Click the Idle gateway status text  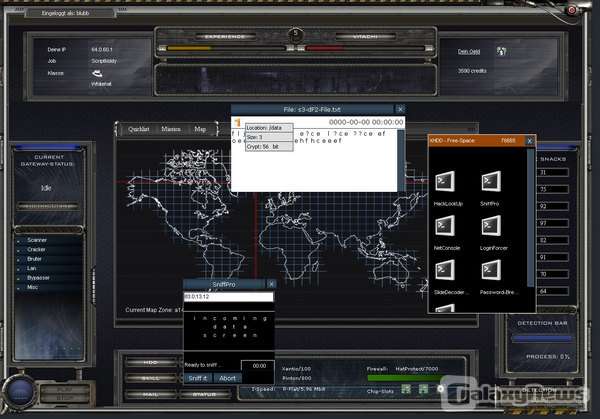coord(46,188)
